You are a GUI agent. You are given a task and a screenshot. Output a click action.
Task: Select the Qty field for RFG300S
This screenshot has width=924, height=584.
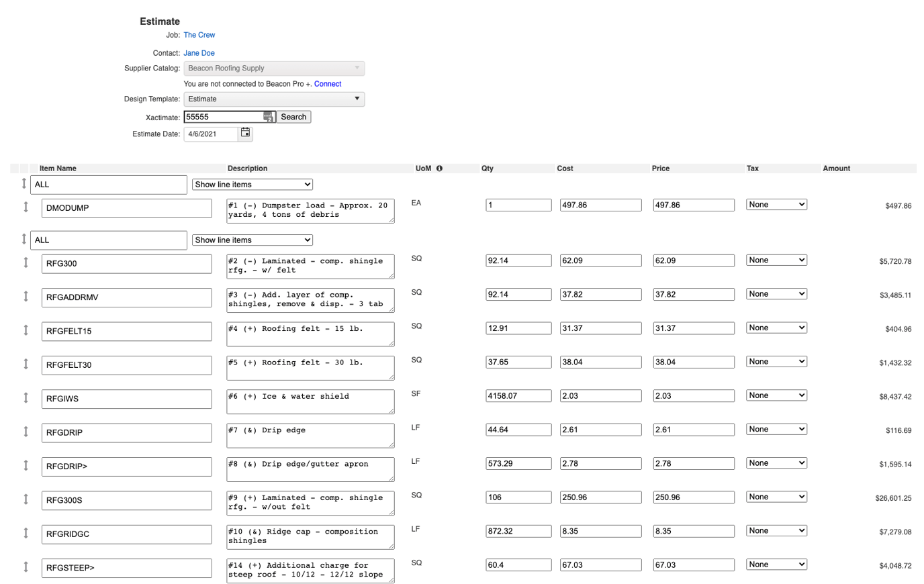coord(519,497)
